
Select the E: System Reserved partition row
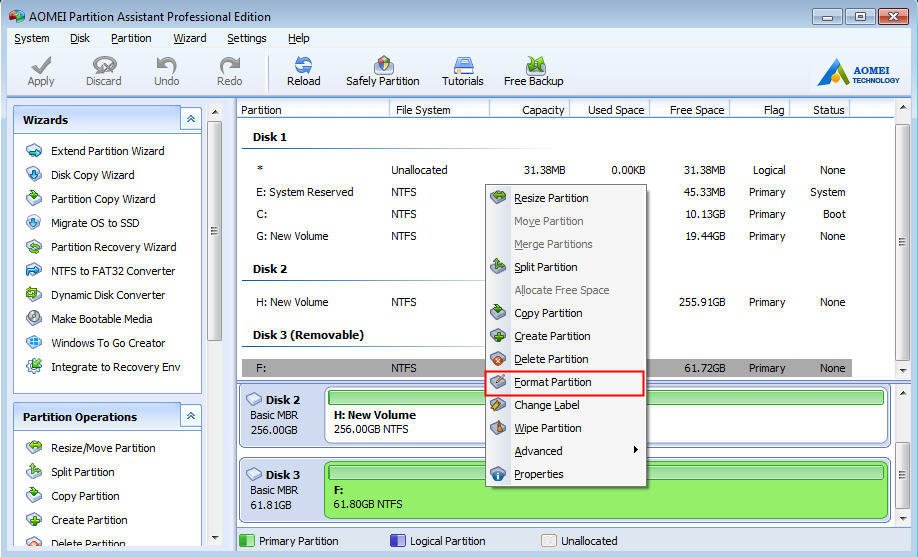(x=547, y=192)
